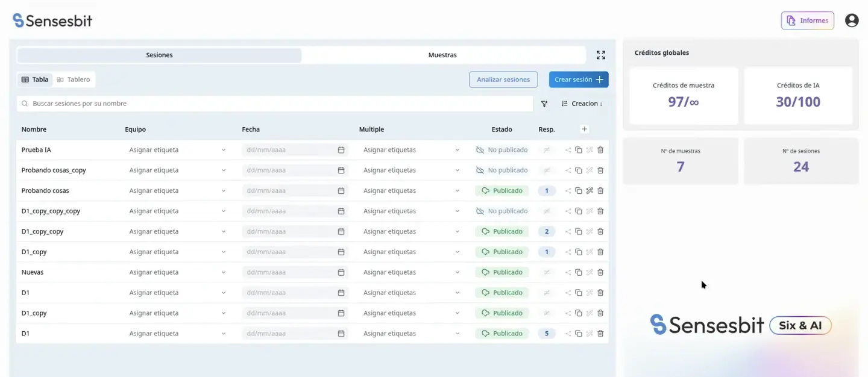Select the Sesiones tab
The width and height of the screenshot is (868, 377).
[x=159, y=55]
